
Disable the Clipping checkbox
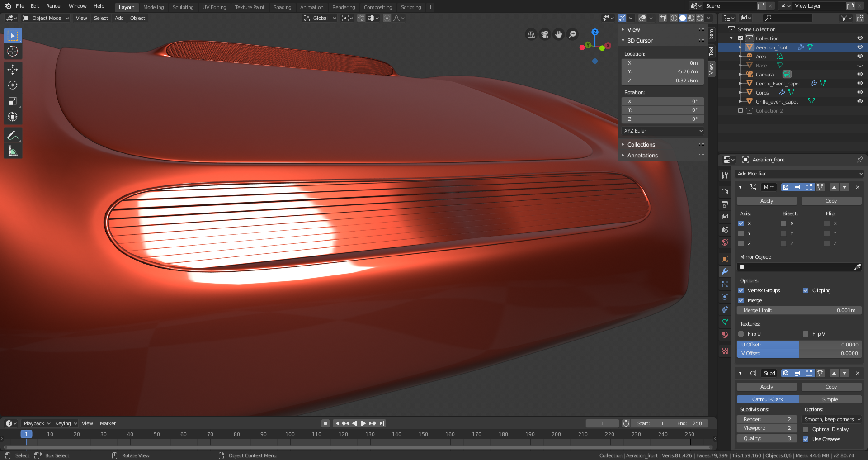806,290
